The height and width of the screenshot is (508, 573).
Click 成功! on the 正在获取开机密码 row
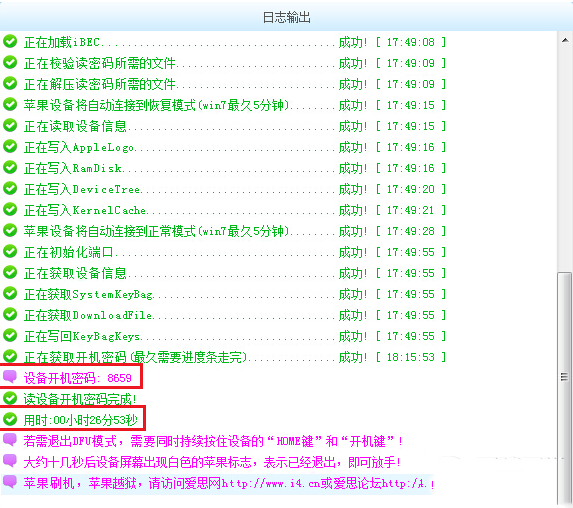click(x=353, y=357)
